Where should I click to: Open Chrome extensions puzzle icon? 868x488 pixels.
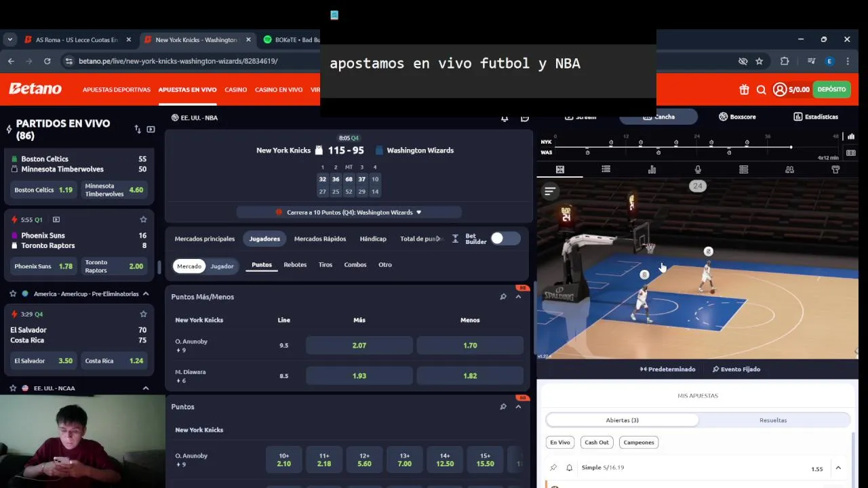tap(785, 61)
